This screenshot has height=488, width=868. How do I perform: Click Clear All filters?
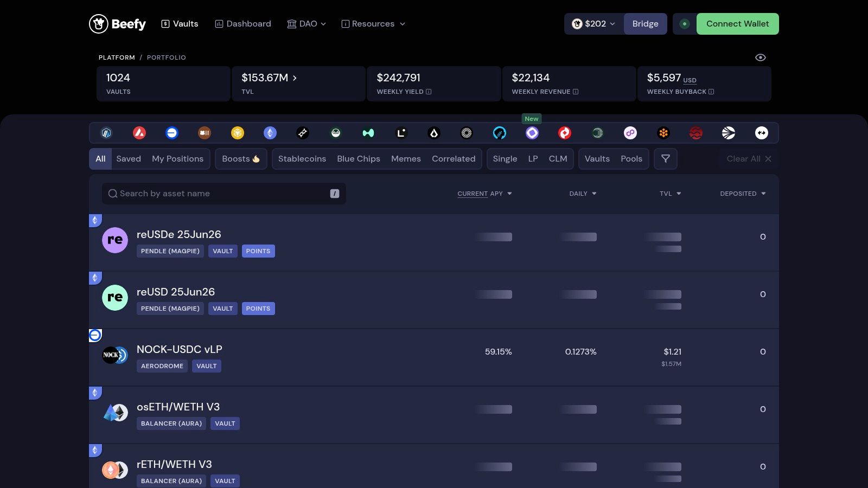pos(749,159)
